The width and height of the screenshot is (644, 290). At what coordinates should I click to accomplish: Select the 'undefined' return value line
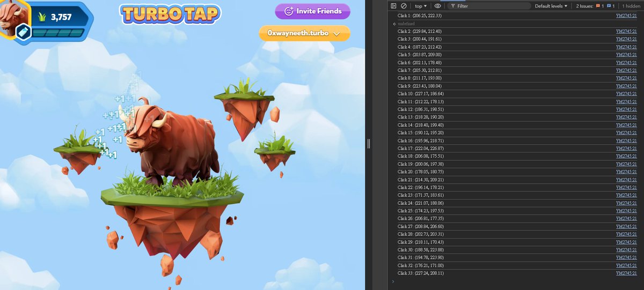[x=406, y=24]
